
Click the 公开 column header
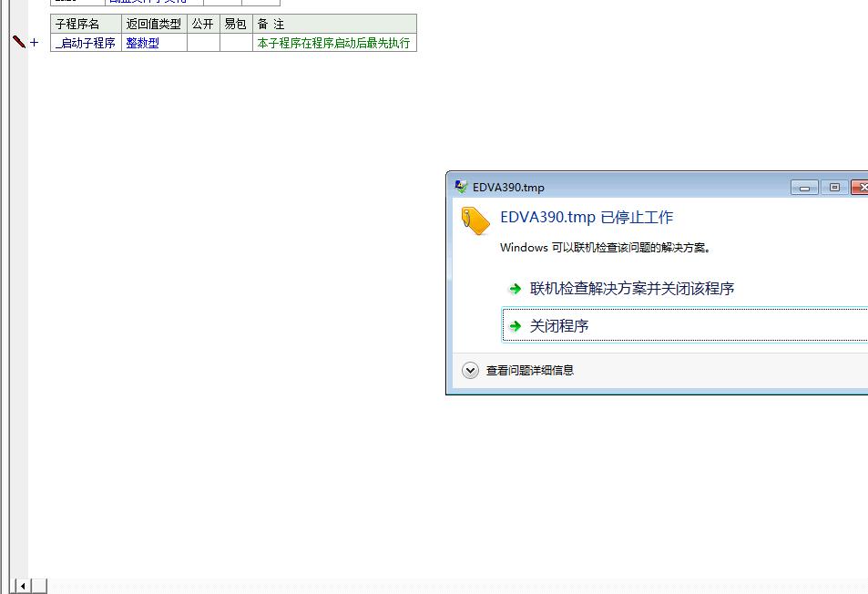coord(203,24)
